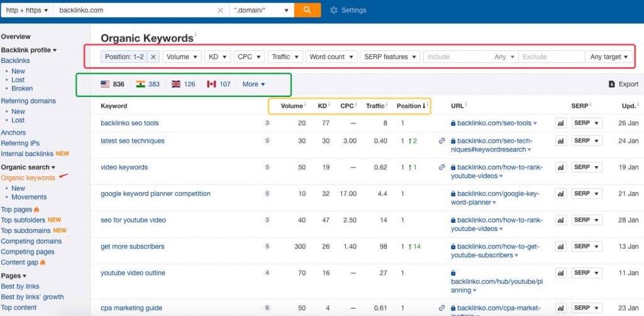Open chart icon for youtube video outline row
This screenshot has width=644, height=316.
560,273
